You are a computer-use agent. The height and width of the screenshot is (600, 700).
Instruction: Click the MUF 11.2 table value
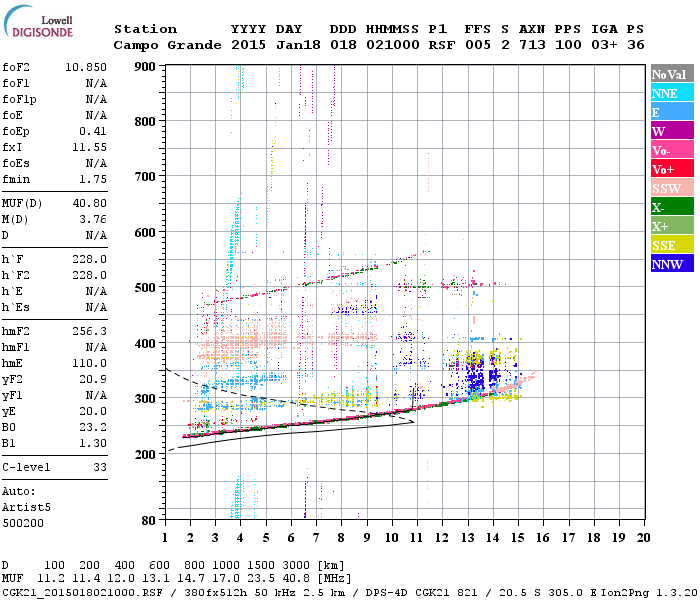tap(51, 579)
